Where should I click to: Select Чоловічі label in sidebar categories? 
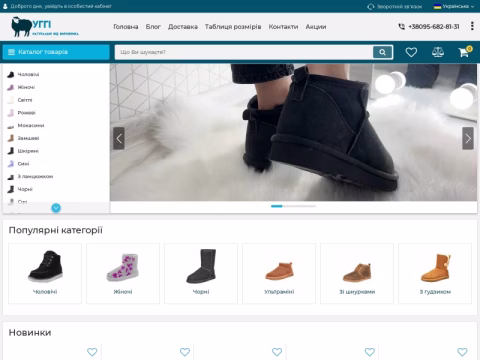click(x=28, y=74)
